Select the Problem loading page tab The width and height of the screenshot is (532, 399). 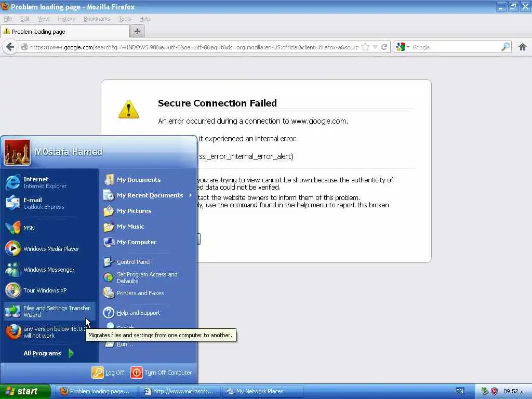pos(65,32)
